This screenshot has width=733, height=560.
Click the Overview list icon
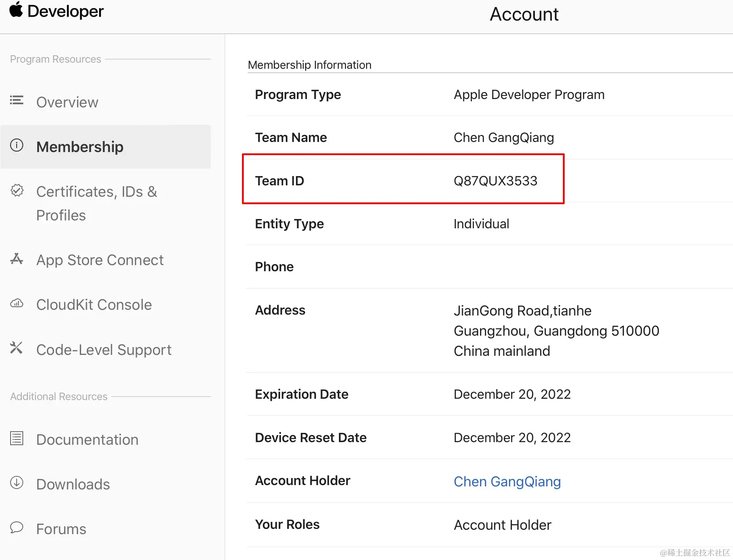[17, 100]
